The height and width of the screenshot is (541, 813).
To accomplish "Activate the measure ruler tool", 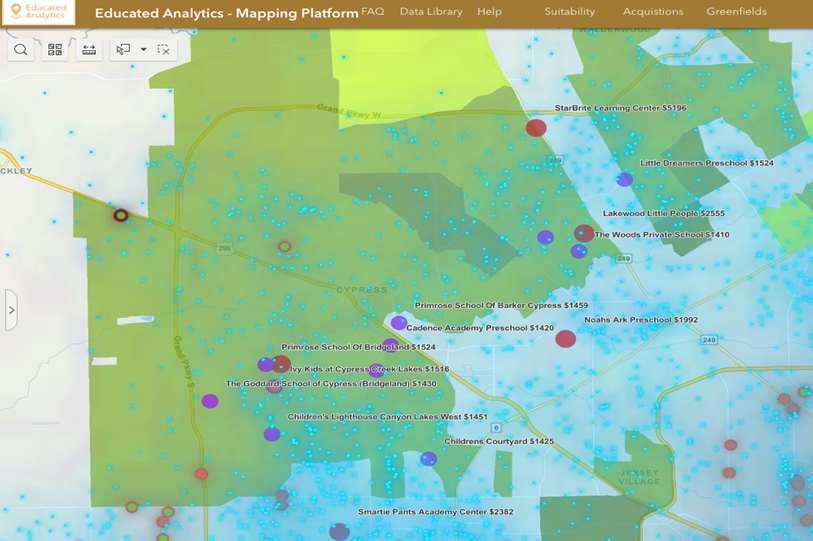I will pos(89,49).
